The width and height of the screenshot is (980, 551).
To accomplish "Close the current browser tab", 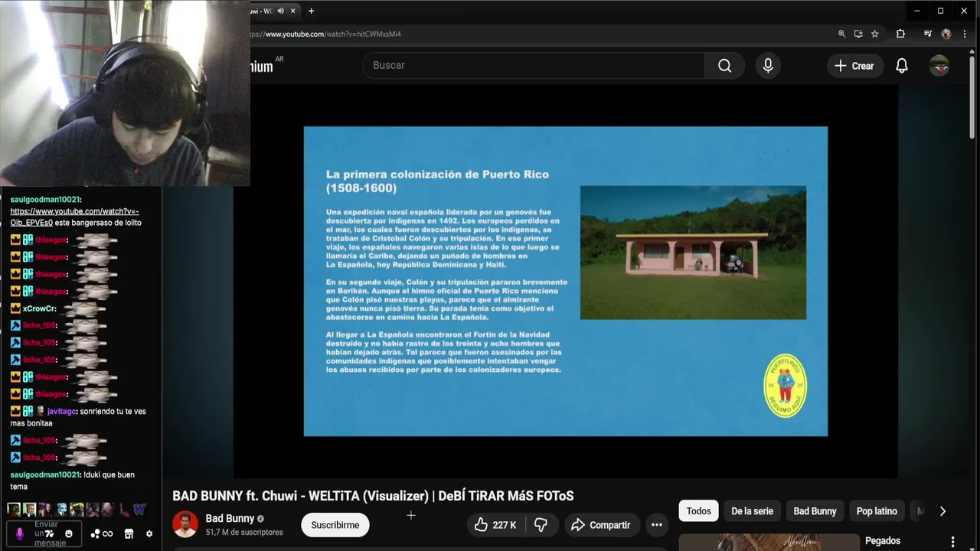I will 292,11.
